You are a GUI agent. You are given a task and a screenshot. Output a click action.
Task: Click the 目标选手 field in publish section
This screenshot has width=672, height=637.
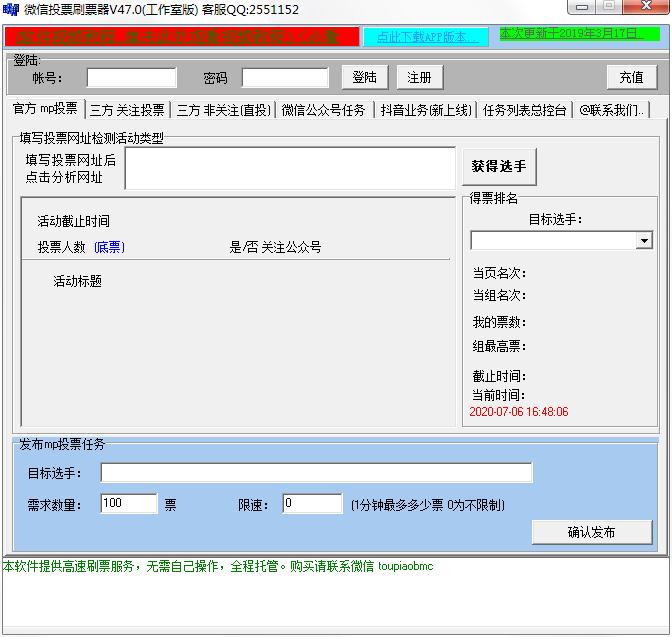(316, 473)
